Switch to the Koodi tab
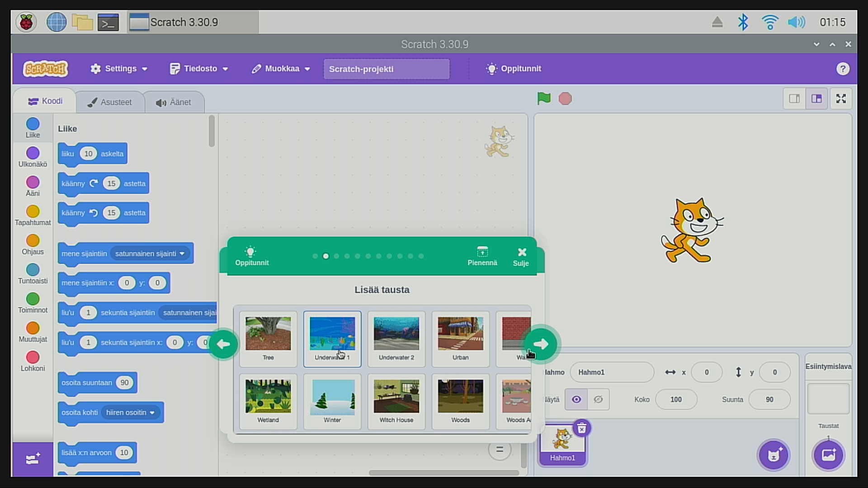This screenshot has height=488, width=868. point(45,101)
